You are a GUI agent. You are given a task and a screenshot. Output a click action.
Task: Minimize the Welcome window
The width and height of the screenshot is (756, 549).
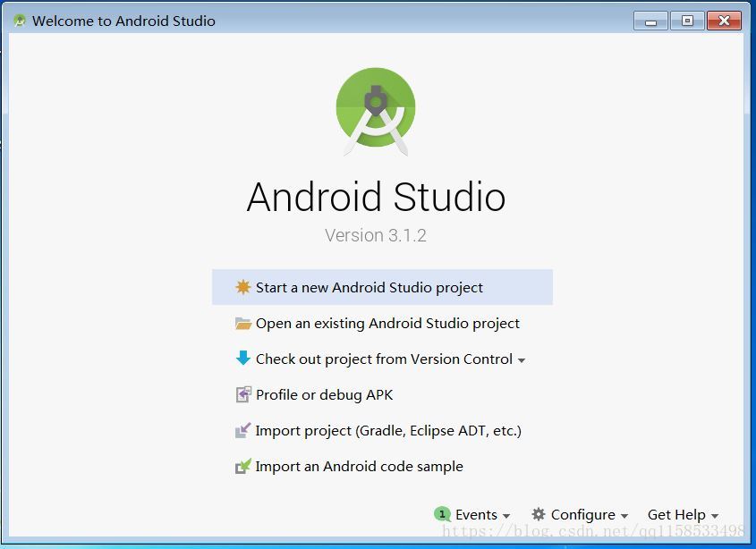(650, 21)
